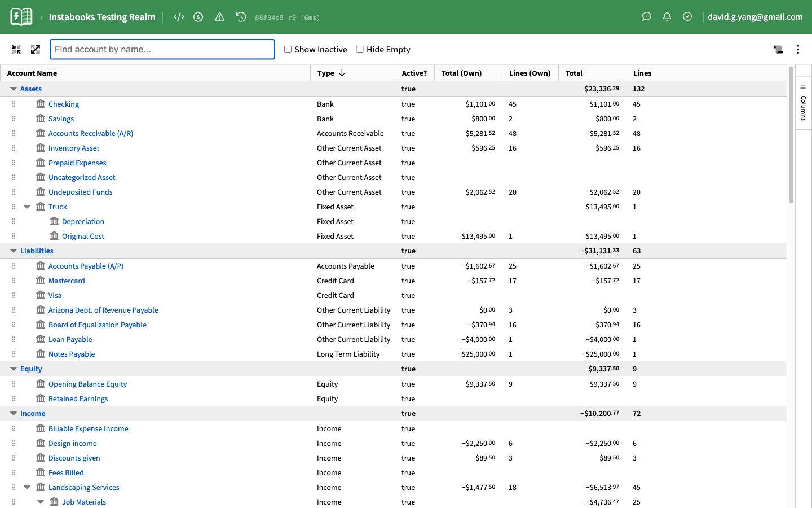Click the Depreciation account bank icon
The height and width of the screenshot is (508, 812).
(54, 221)
